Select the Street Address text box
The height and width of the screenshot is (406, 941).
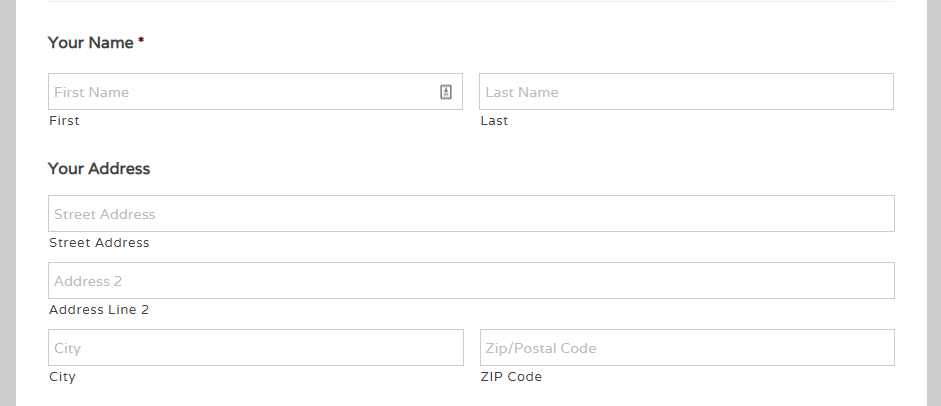tap(471, 213)
